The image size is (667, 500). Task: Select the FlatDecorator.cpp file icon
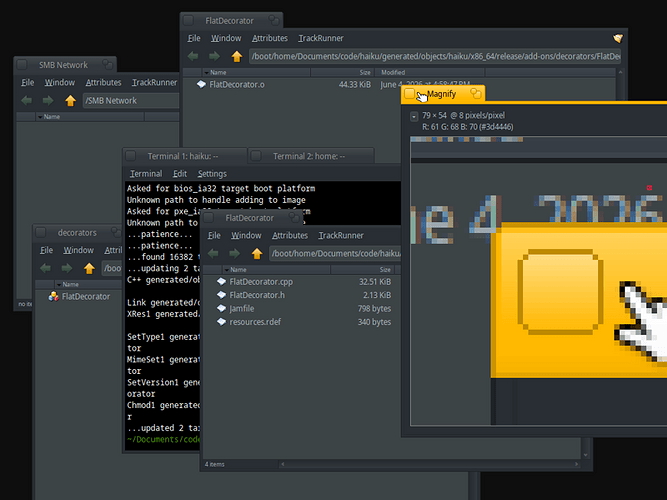pyautogui.click(x=221, y=281)
